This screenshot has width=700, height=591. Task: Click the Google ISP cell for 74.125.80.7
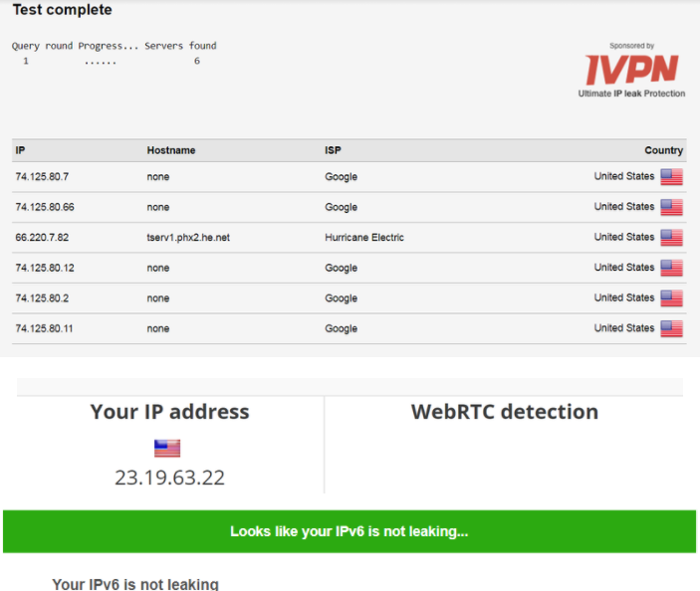[x=342, y=177]
